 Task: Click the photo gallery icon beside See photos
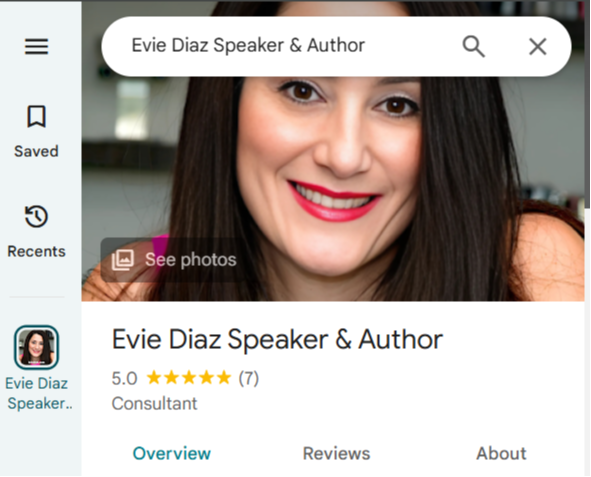coord(122,260)
